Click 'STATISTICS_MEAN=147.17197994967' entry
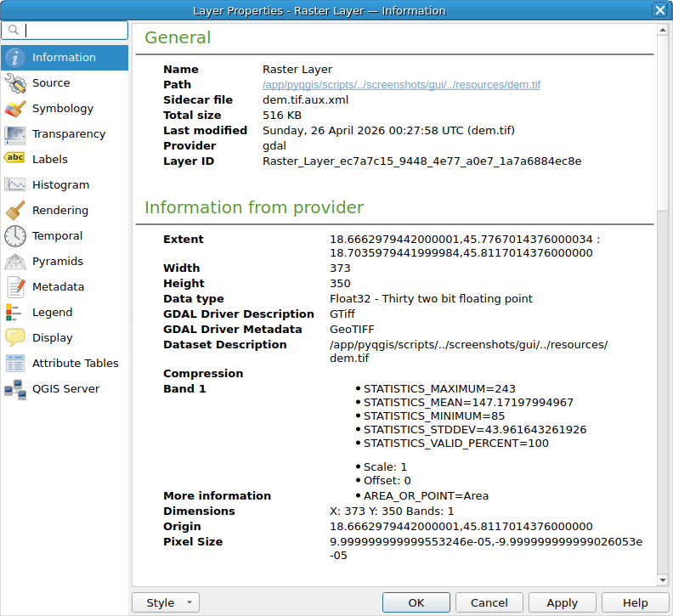 coord(468,403)
